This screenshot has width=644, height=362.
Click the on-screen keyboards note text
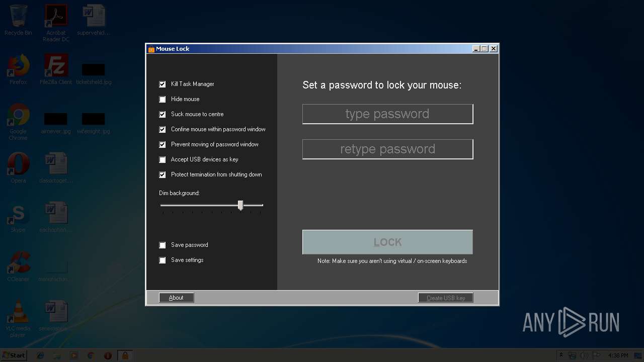click(x=392, y=261)
